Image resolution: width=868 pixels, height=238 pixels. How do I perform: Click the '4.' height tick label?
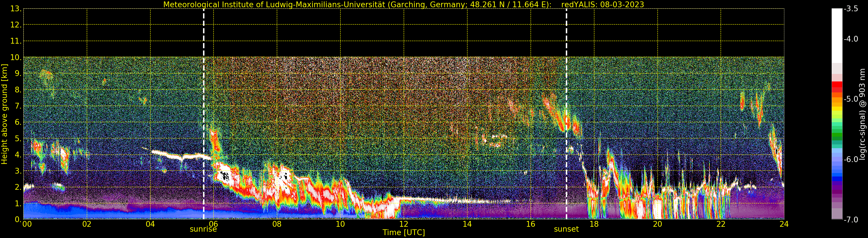pyautogui.click(x=18, y=155)
